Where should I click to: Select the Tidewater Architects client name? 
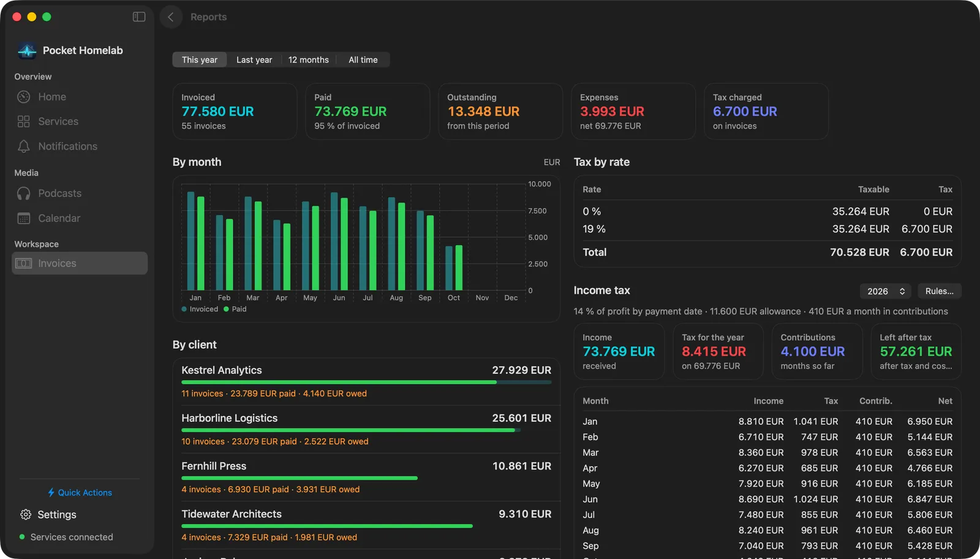point(232,514)
